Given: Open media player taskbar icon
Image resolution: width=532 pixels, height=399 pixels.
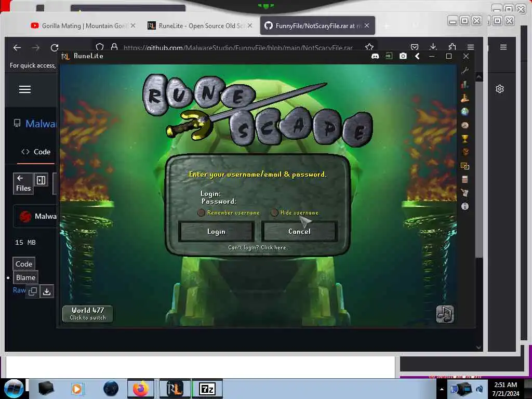Looking at the screenshot, I should tap(77, 389).
